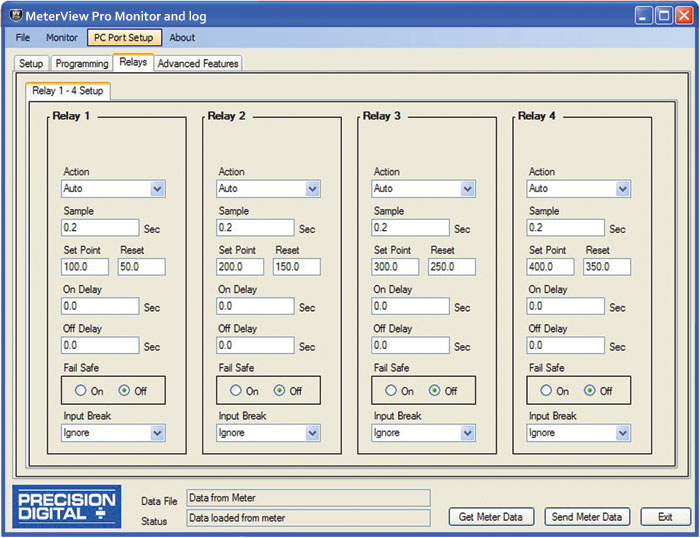700x538 pixels.
Task: Click Relay 1 Off Delay field
Action: [x=100, y=346]
